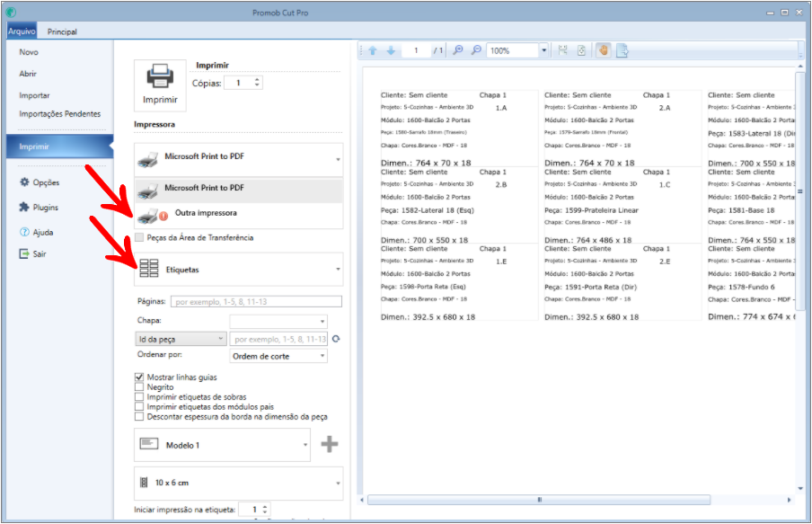The image size is (812, 524).
Task: Go to next page with down arrow
Action: coord(391,50)
